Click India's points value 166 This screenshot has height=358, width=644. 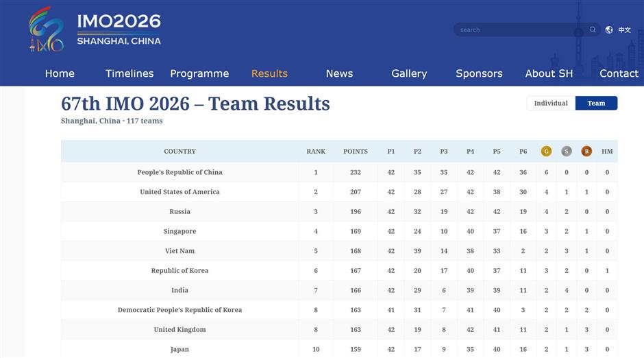tap(356, 290)
